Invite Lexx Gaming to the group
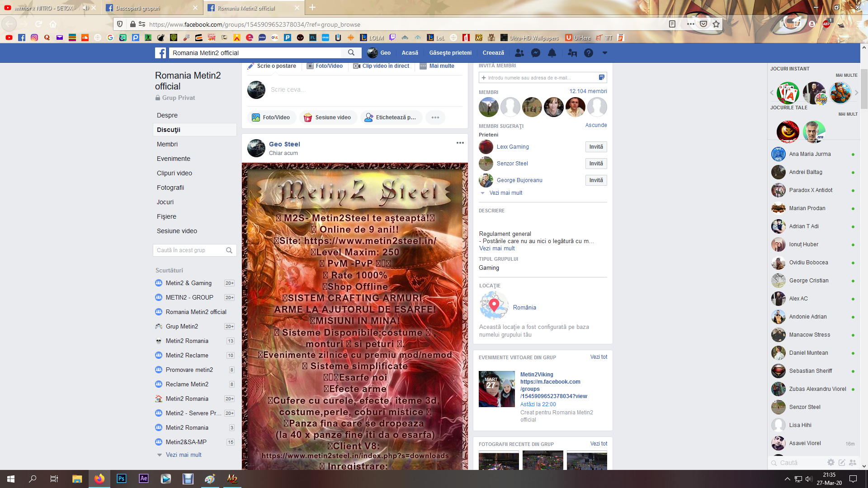868x488 pixels. [x=596, y=147]
